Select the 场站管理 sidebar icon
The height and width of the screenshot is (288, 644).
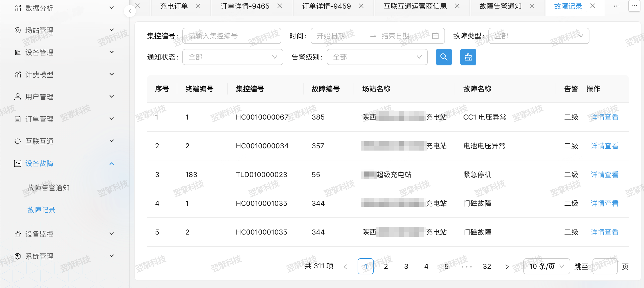(17, 30)
